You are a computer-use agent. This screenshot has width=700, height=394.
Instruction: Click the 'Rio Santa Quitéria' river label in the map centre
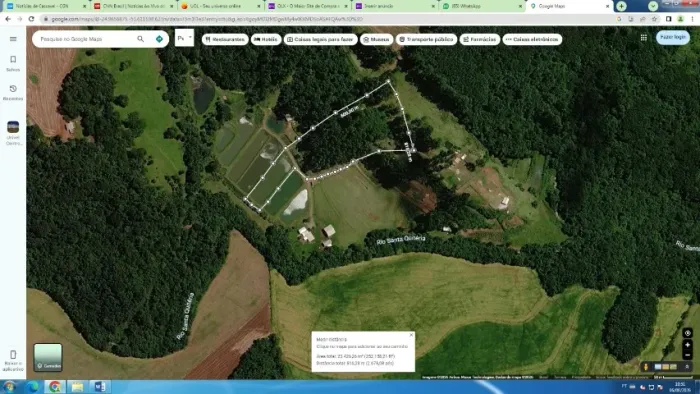pos(400,240)
